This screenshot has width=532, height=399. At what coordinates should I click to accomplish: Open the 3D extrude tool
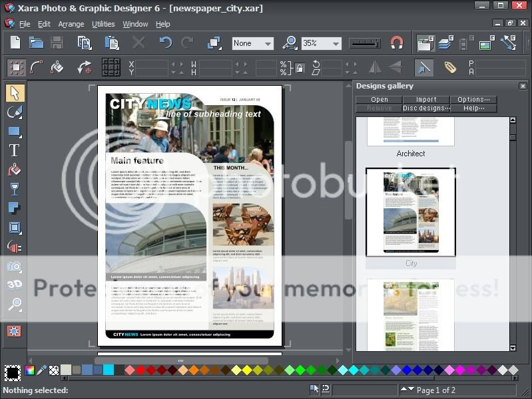(x=14, y=285)
